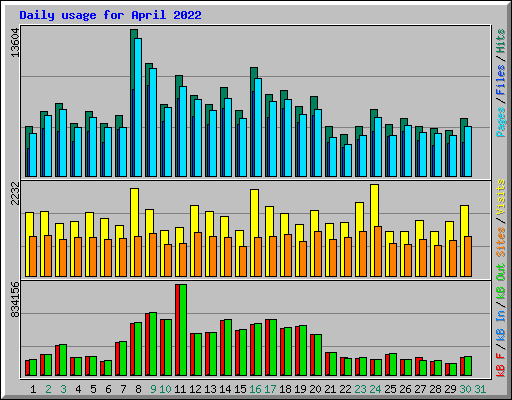Click day 9 on the x-axis
512x400 pixels.
coord(153,389)
